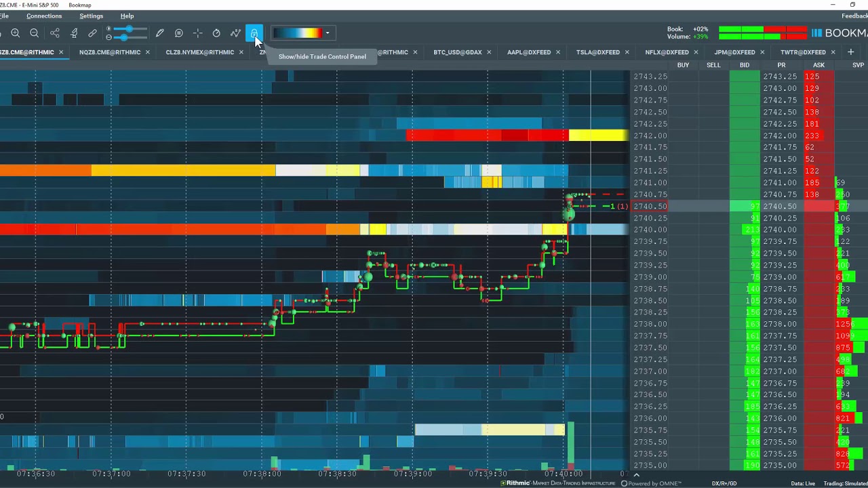Viewport: 868px width, 488px height.
Task: Toggle Show/hide Trade Control Panel lock icon
Action: coord(254,33)
